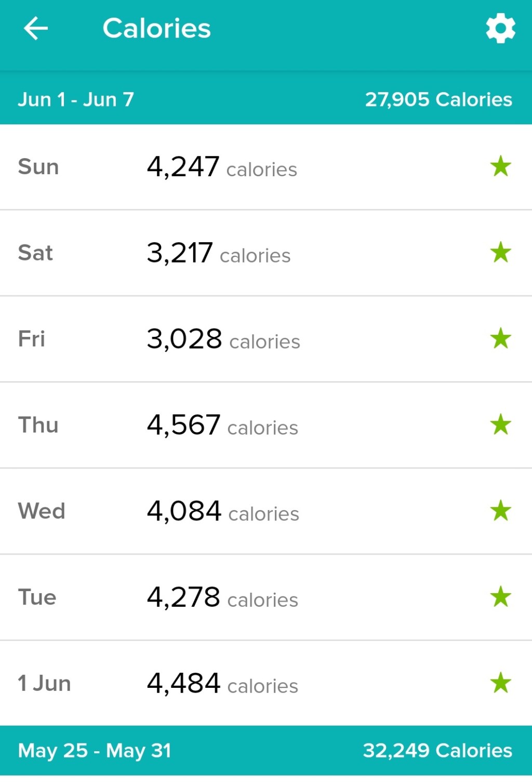Tap the 32,249 Calories weekly total
Image resolution: width=532 pixels, height=784 pixels.
click(x=437, y=751)
